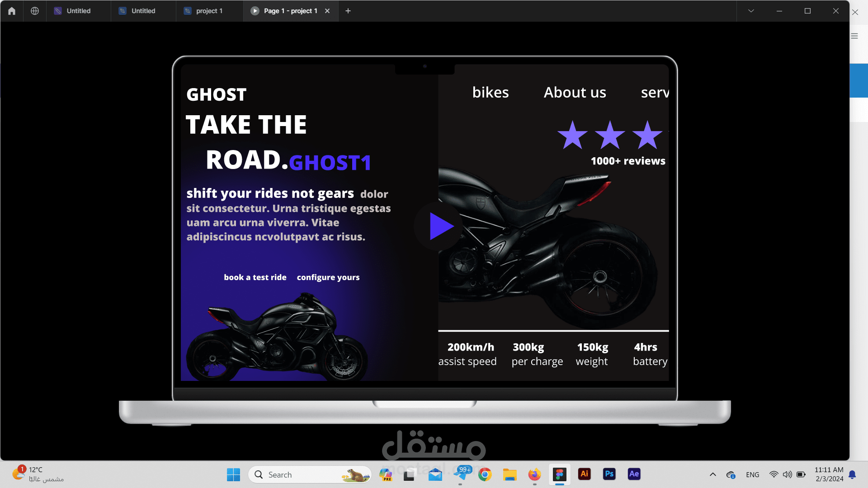868x488 pixels.
Task: Close the Page 1 - project 1 tab
Action: (x=327, y=11)
